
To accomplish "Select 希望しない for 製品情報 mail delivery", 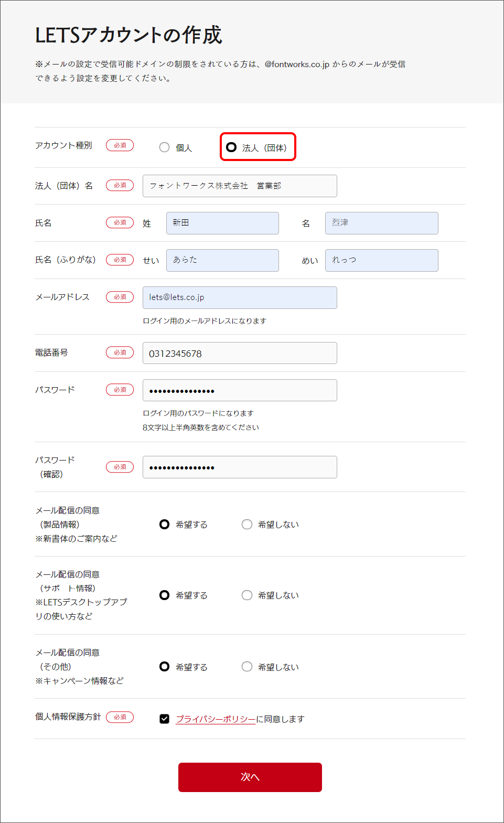I will click(x=247, y=525).
